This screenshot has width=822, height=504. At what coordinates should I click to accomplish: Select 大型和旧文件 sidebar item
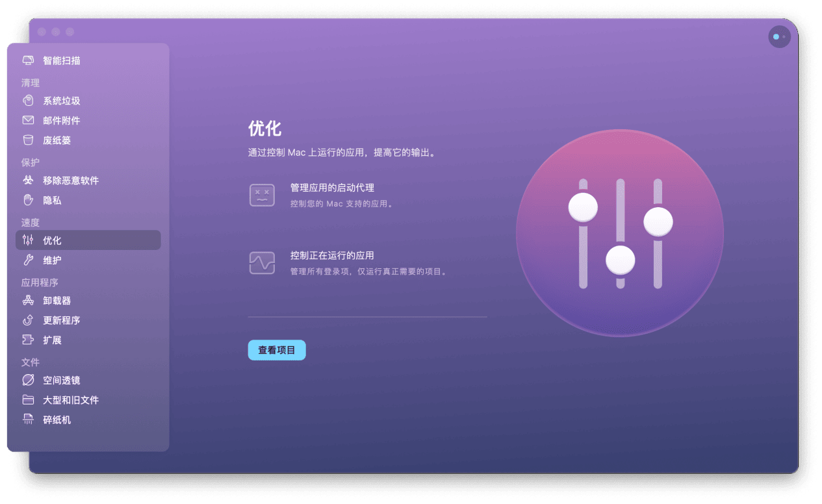[x=88, y=400]
